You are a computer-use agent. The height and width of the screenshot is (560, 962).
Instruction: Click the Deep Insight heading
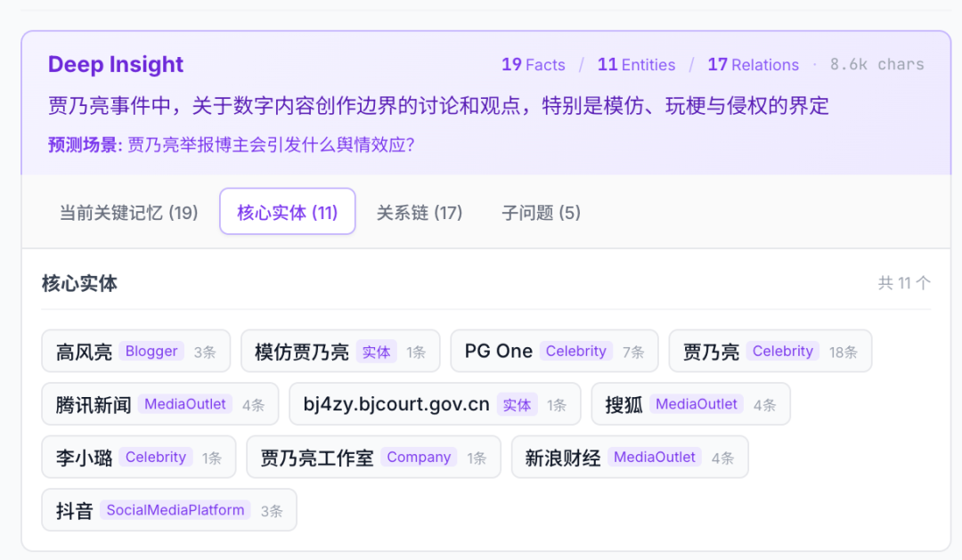pos(116,65)
